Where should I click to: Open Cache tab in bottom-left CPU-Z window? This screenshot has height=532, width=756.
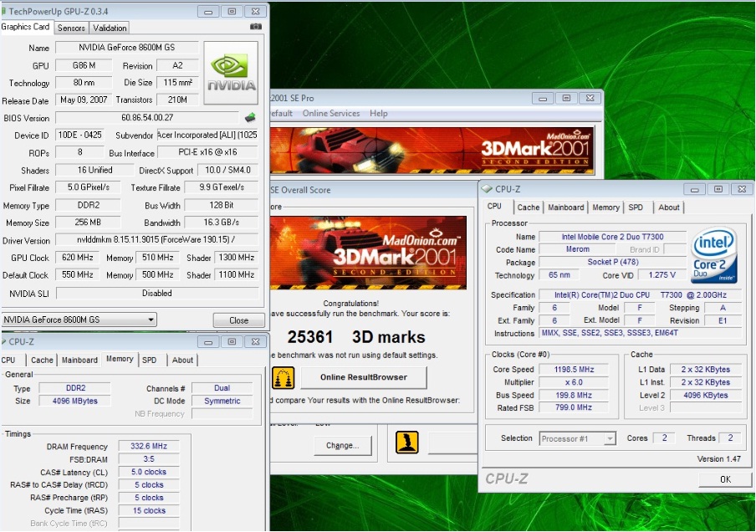(42, 360)
